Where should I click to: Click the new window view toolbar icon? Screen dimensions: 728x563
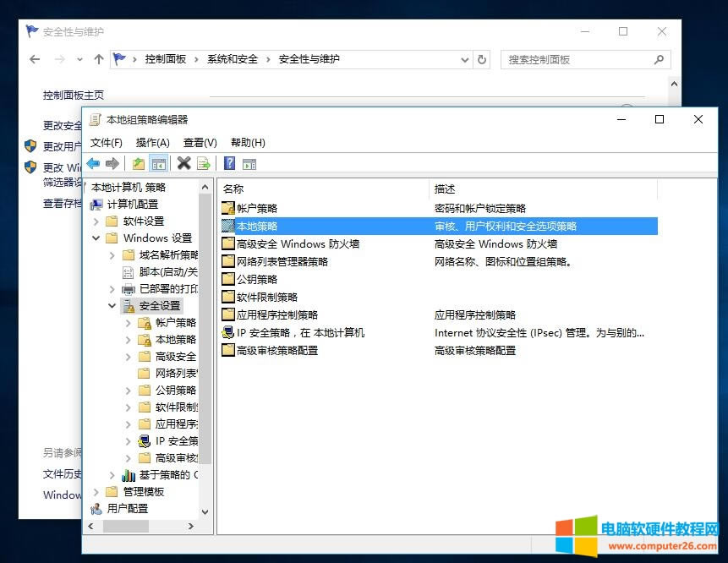pos(248,162)
